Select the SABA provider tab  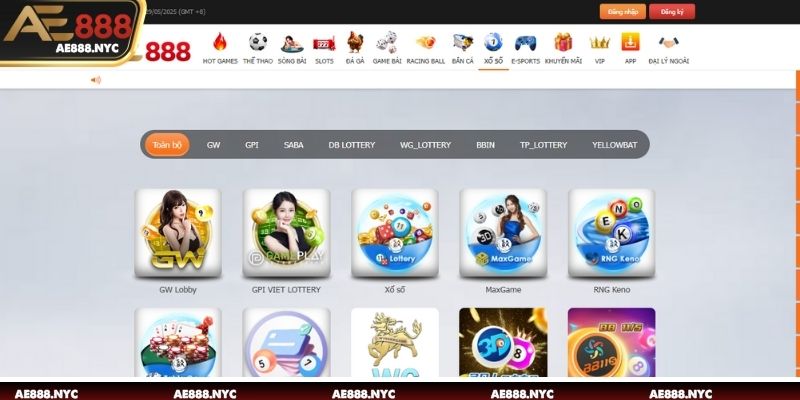point(293,145)
